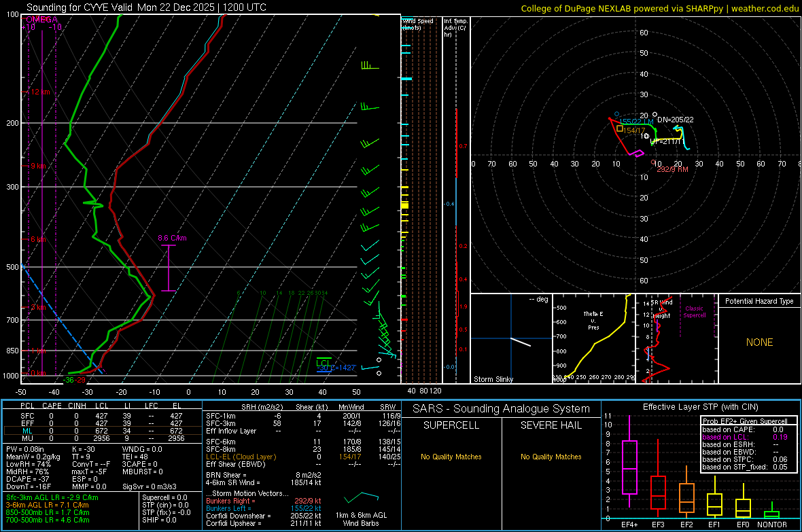
Task: Click the SigSvr = 0 m3/s3 value
Action: point(150,486)
